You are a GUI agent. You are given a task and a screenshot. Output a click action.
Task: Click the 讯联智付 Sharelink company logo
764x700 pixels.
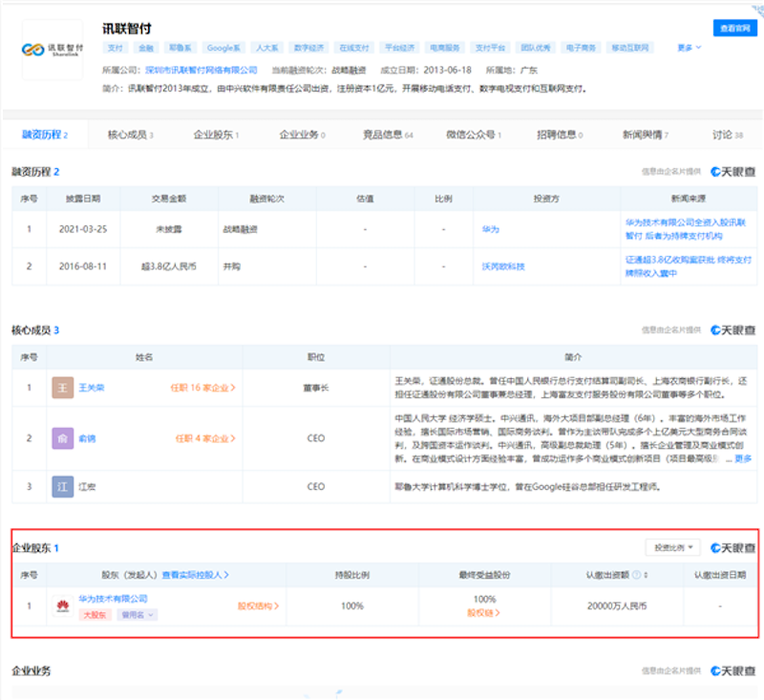pos(53,50)
